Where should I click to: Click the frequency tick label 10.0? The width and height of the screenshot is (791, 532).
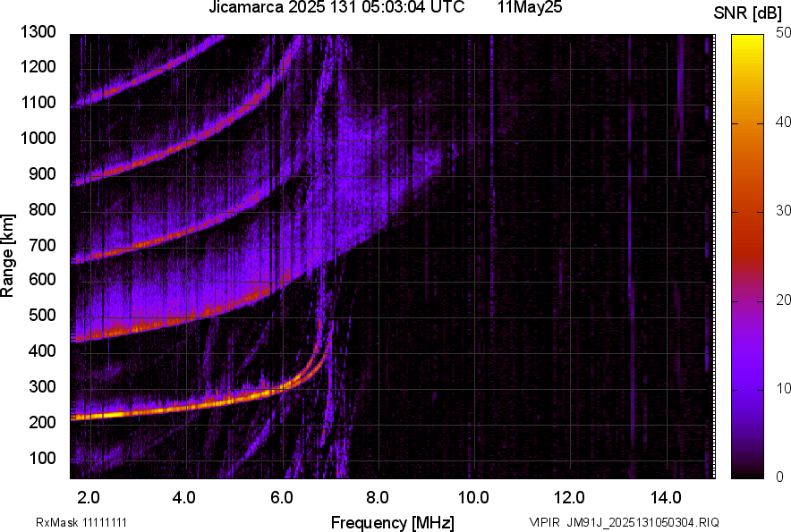click(473, 498)
